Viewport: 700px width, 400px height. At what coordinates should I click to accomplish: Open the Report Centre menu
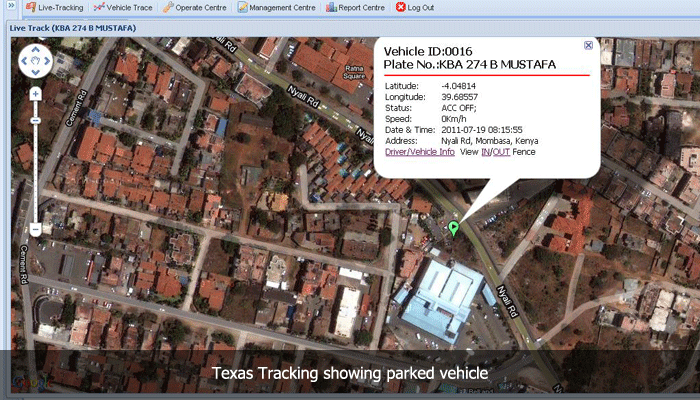click(355, 8)
